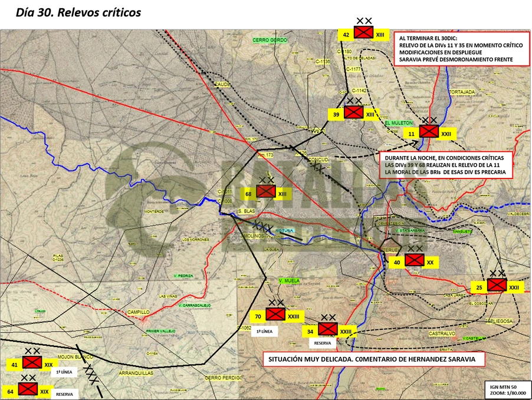The width and height of the screenshot is (532, 400).
Task: Click the "CERRO GORDO" place label
Action: 270,40
